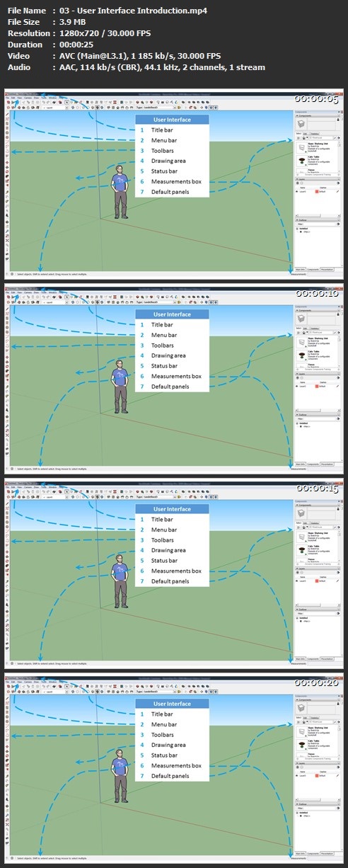
Task: Hide Layer0 via eye icon, 00:00:05 frame
Action: (x=297, y=191)
